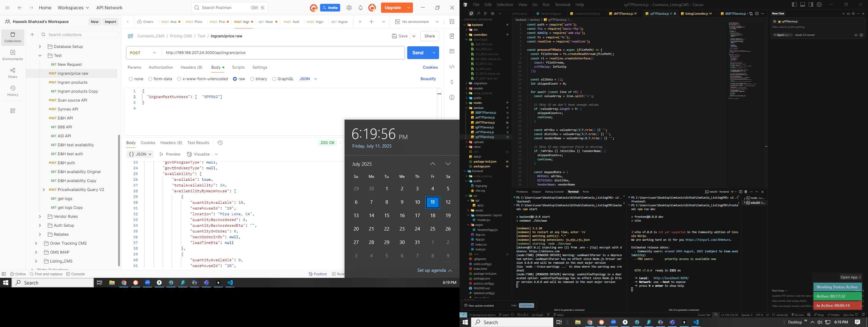Expand the Database Setup folder
Viewport: 868px width, 327px height.
click(x=40, y=47)
